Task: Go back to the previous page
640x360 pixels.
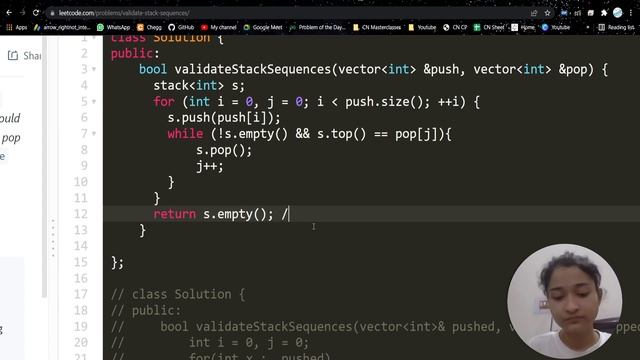Action: point(9,13)
